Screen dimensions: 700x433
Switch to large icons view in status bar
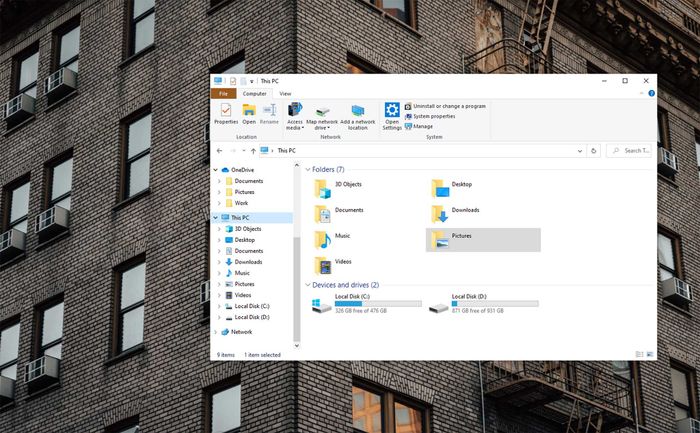point(650,354)
